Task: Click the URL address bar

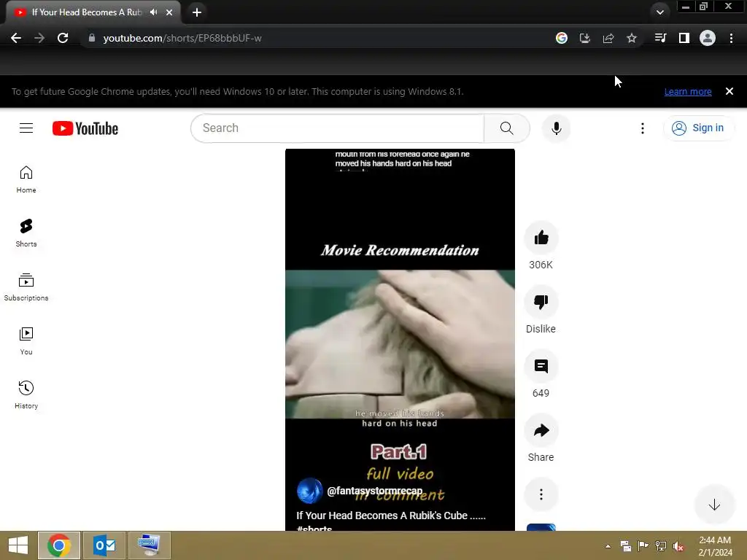Action: 314,38
